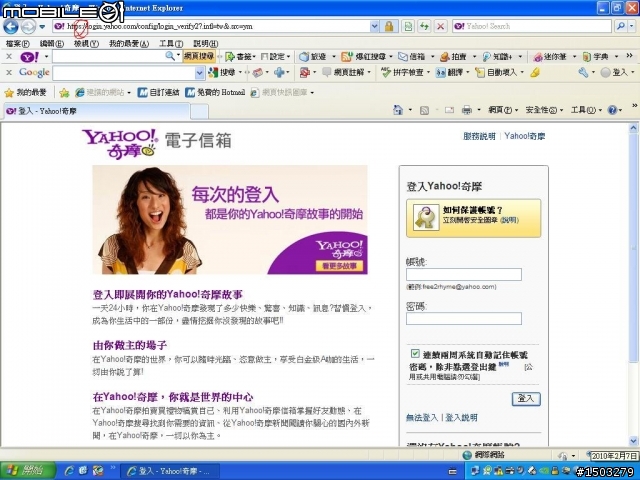Image resolution: width=640 pixels, height=480 pixels.
Task: Click the magnifier search button by Yahoo! Search
Action: click(x=621, y=27)
